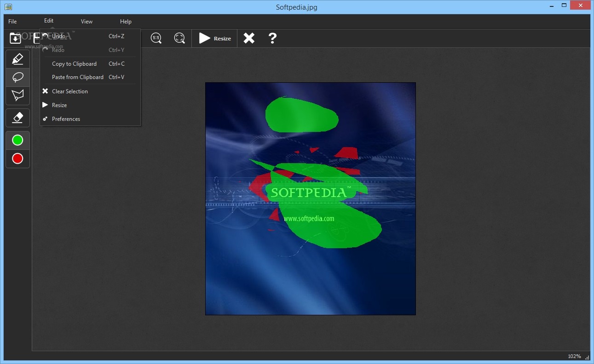Image resolution: width=594 pixels, height=364 pixels.
Task: Close the open Edit menu
Action: click(x=49, y=21)
